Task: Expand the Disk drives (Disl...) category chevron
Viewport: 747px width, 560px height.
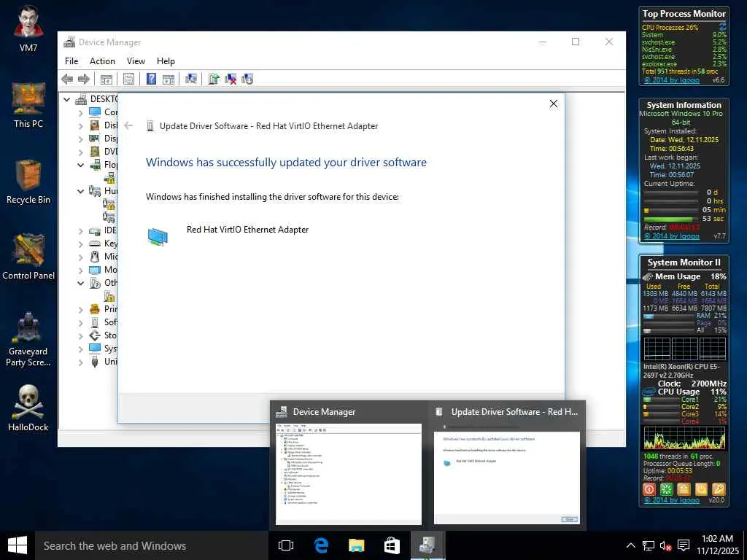Action: (x=80, y=126)
